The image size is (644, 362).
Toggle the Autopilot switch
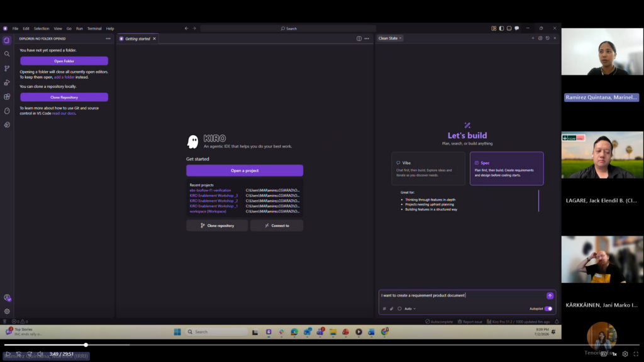coord(548,309)
